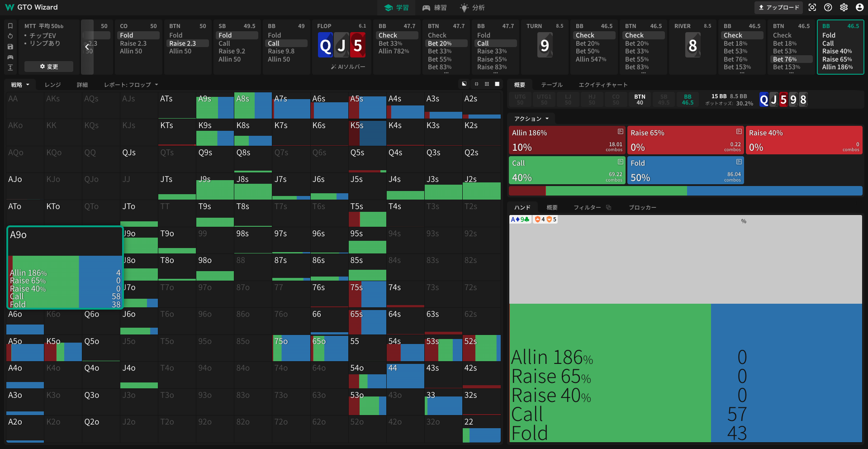The image size is (868, 449).
Task: Click the K5s cell in hand matrix
Action: coord(367,132)
